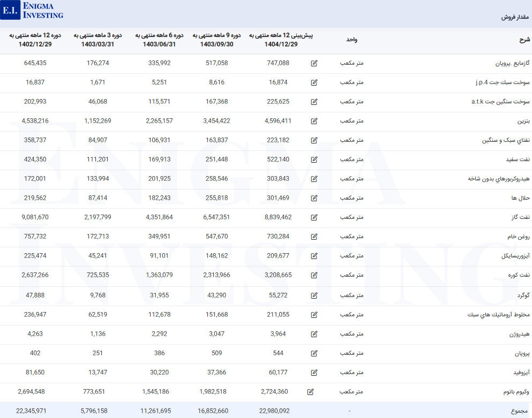Click 12-month value 9,081,670
This screenshot has width=532, height=418.
(x=35, y=217)
